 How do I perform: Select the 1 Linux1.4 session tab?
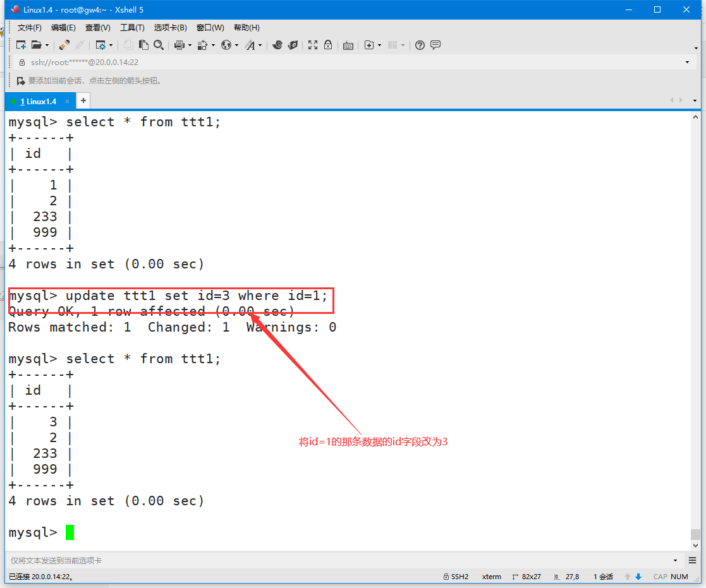[x=39, y=102]
